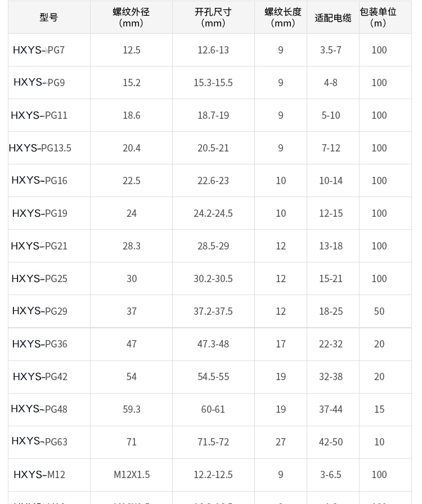
Task: Select the 24.2-24.5 hole size cell
Action: coord(213,213)
